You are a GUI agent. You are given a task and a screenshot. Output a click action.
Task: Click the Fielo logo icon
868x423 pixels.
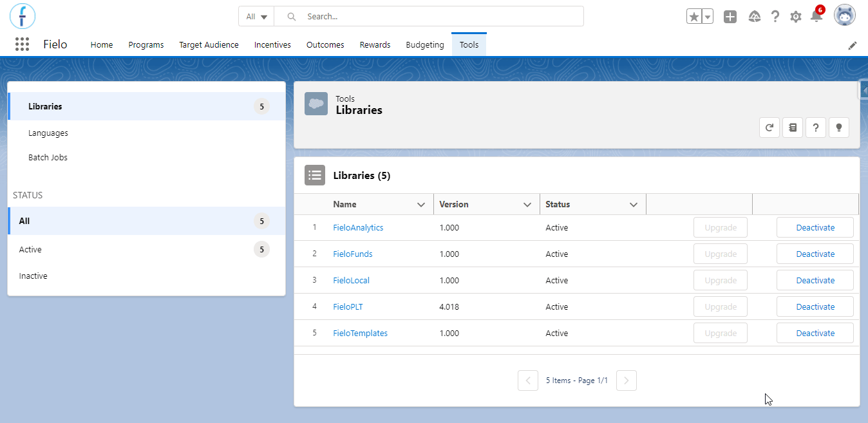[x=23, y=15]
